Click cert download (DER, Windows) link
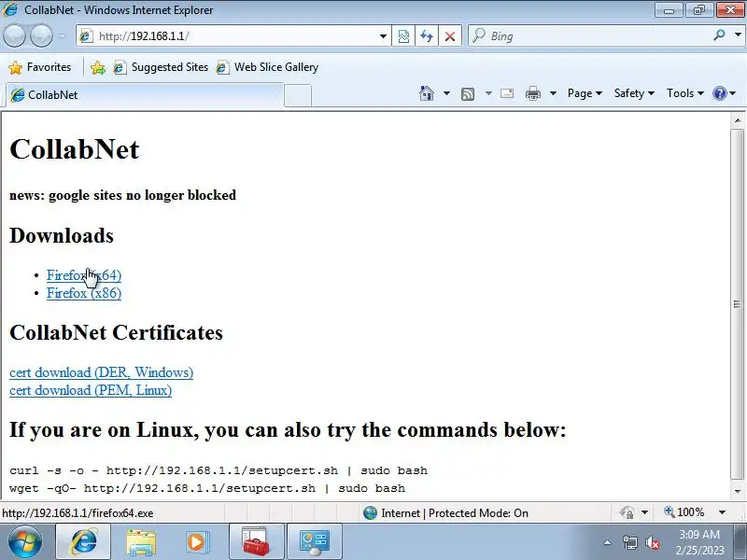The image size is (747, 560). (102, 372)
